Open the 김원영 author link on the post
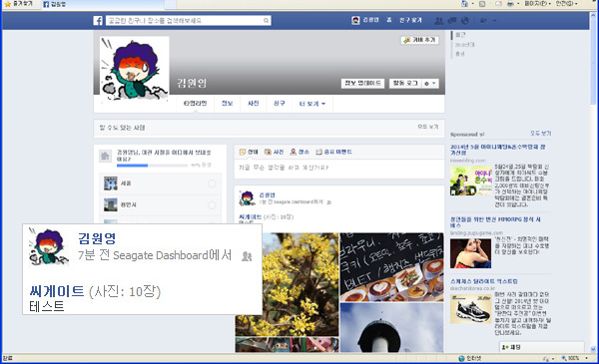The image size is (599, 364). point(267,195)
